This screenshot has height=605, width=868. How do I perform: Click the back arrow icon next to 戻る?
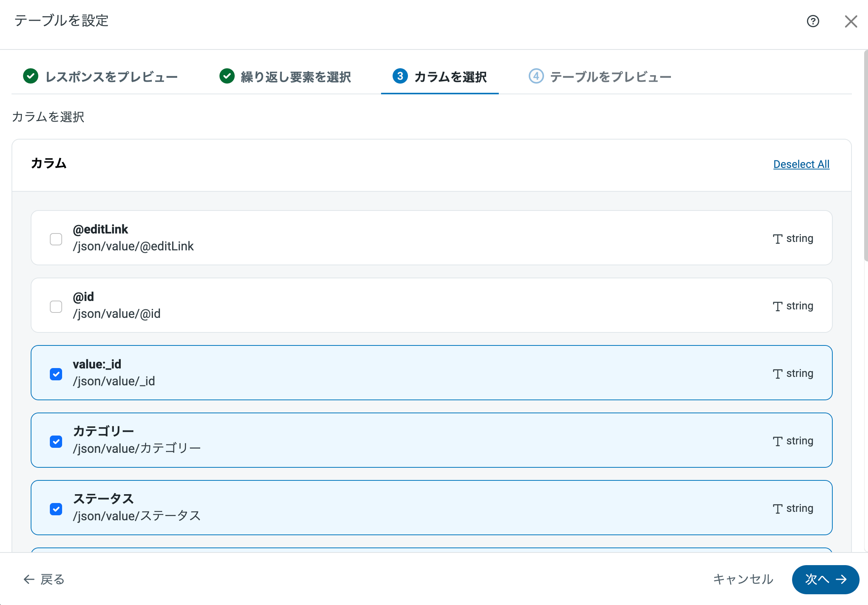point(29,579)
